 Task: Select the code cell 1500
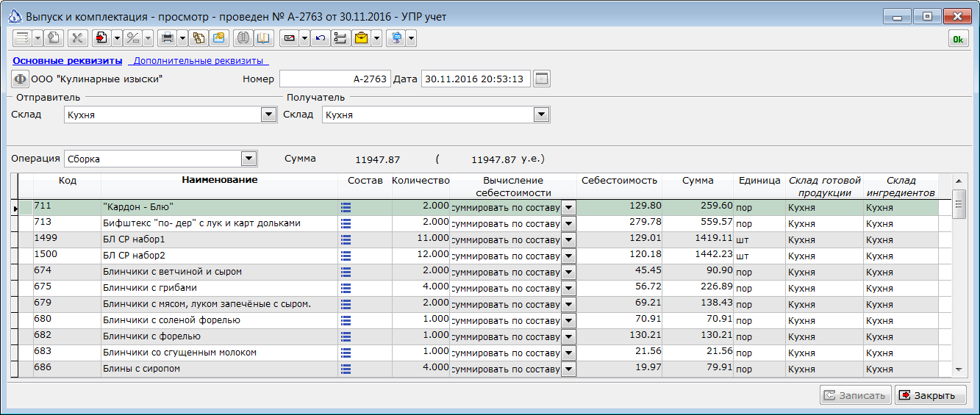point(68,256)
